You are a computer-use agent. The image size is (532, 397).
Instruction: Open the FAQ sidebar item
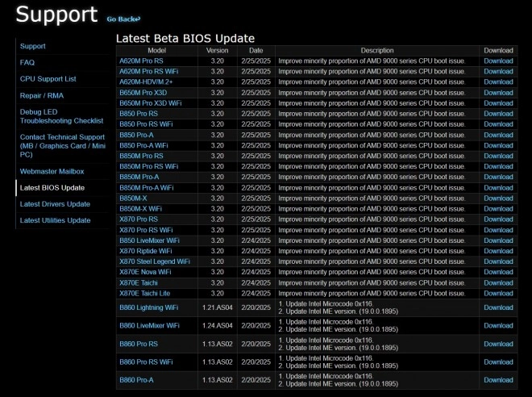pos(27,62)
